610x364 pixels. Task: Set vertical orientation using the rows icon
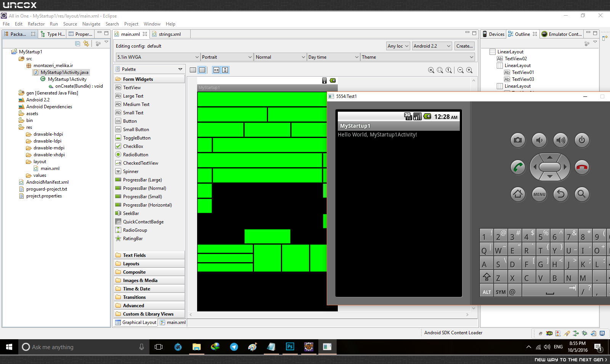click(x=202, y=70)
